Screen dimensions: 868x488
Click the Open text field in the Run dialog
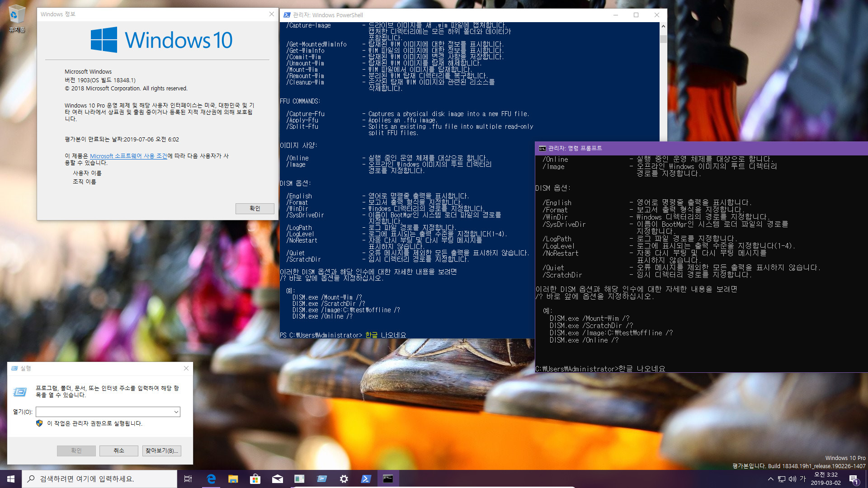click(104, 412)
